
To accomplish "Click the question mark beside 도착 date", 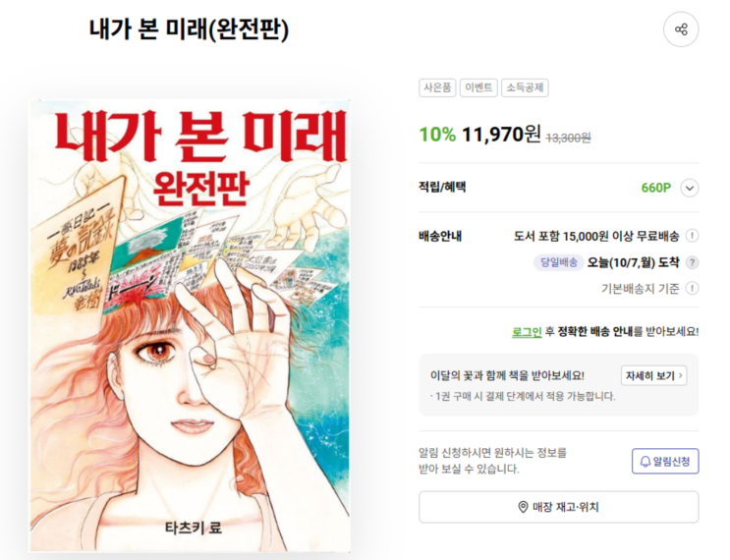I will coord(693,262).
